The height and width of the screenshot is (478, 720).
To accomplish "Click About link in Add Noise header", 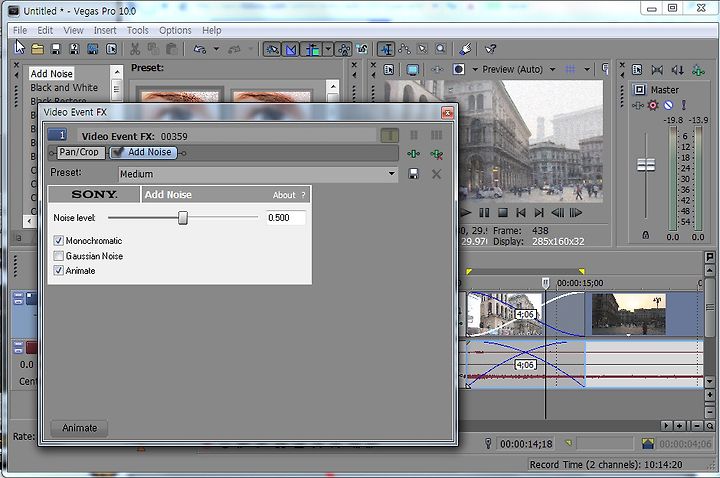I will [284, 195].
